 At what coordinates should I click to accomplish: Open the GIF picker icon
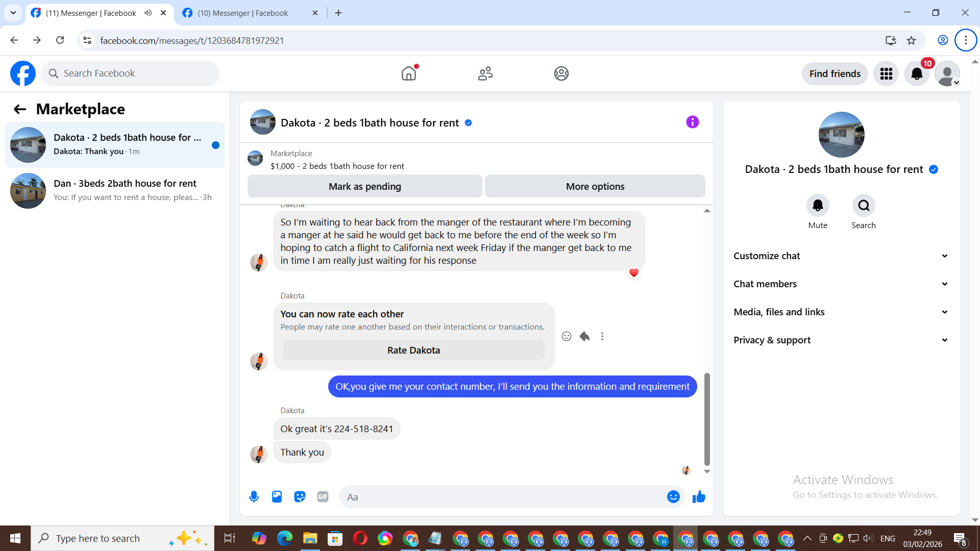click(x=323, y=496)
